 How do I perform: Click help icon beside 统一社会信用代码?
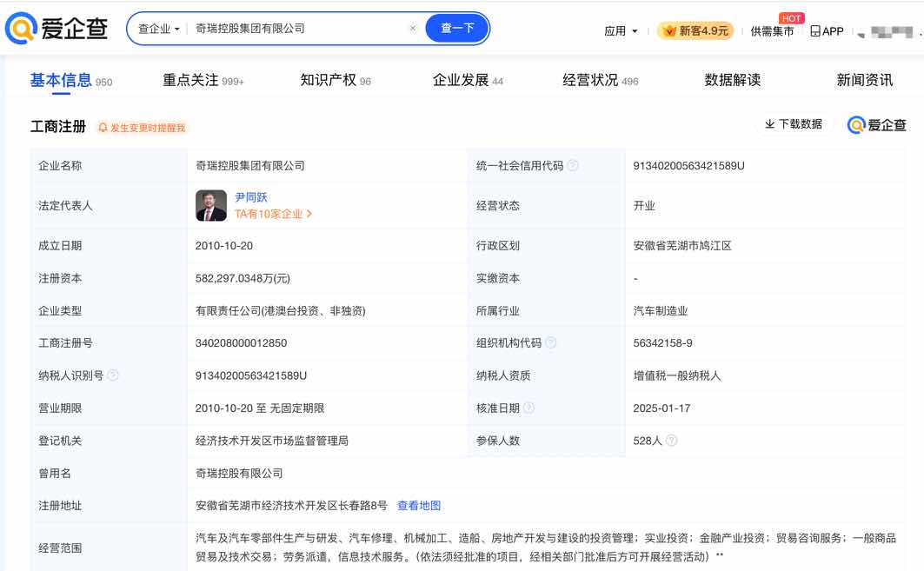click(573, 165)
